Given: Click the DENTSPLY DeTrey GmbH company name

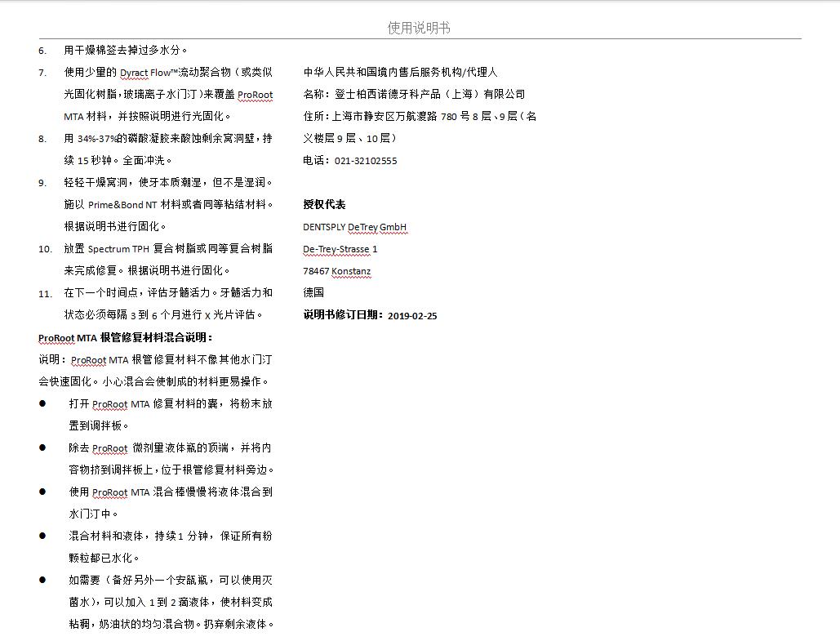Looking at the screenshot, I should coord(354,227).
